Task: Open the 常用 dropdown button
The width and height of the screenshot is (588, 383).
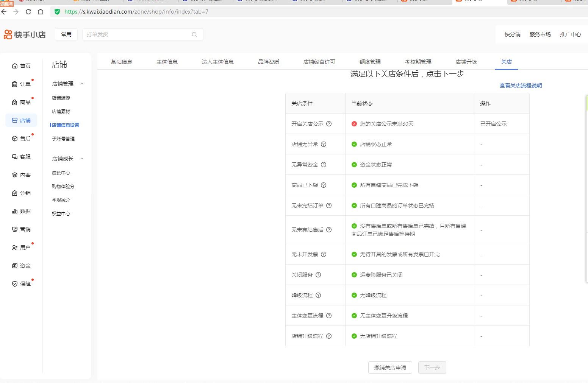Action: click(x=66, y=34)
